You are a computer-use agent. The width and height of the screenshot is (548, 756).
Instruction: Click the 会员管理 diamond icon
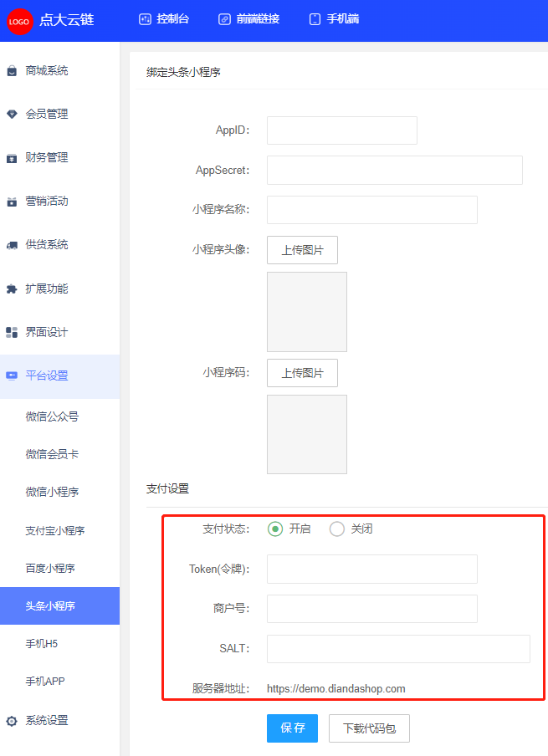point(12,115)
